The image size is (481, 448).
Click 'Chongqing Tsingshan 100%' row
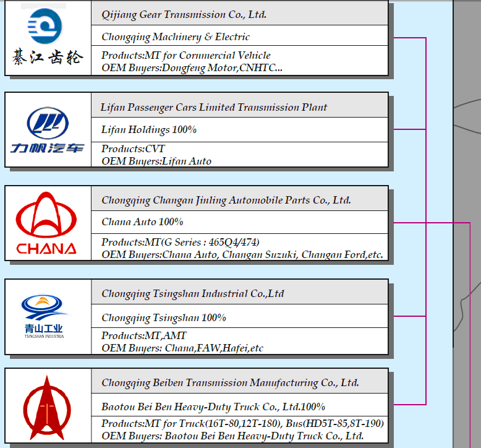tap(239, 316)
